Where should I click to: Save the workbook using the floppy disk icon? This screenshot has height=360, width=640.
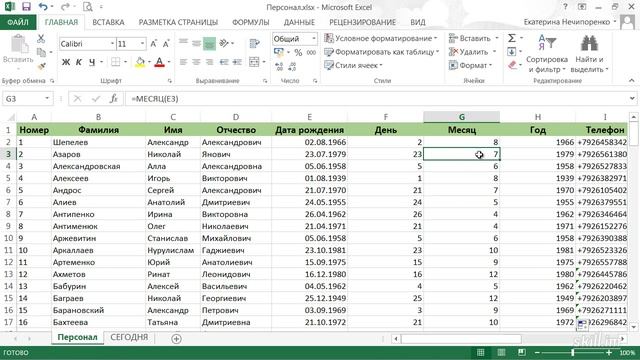26,7
